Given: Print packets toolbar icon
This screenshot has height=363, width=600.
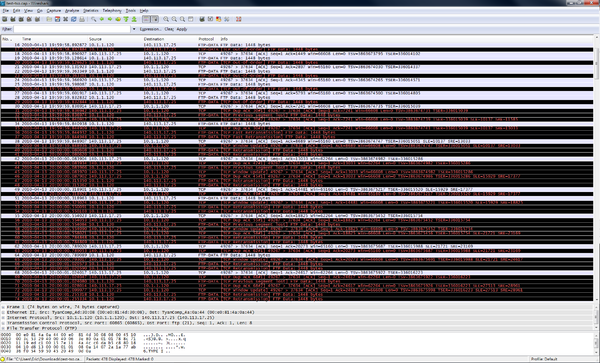Looking at the screenshot, I should click(x=82, y=19).
